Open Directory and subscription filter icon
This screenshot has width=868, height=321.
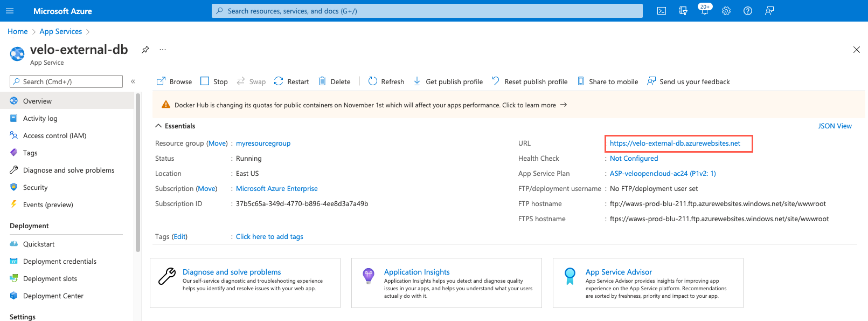(683, 11)
